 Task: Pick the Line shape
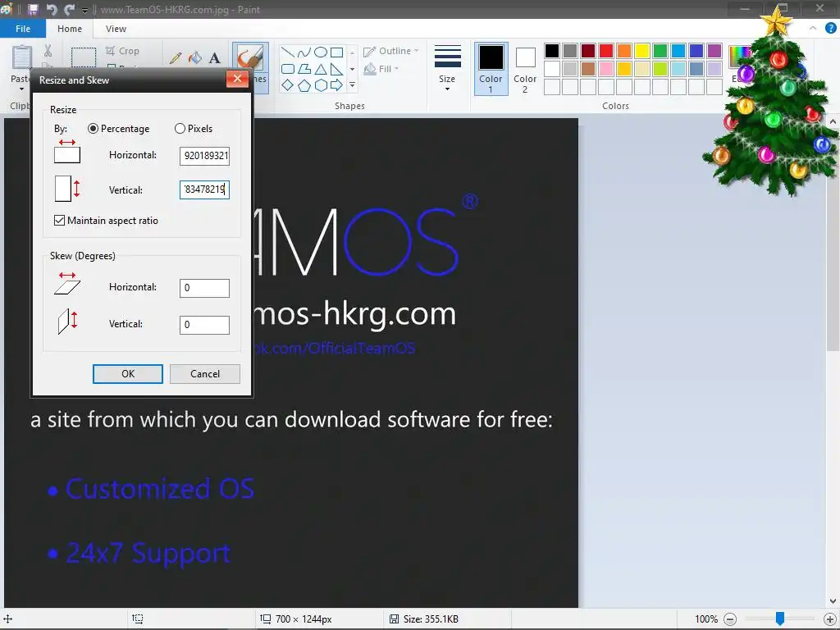(288, 52)
